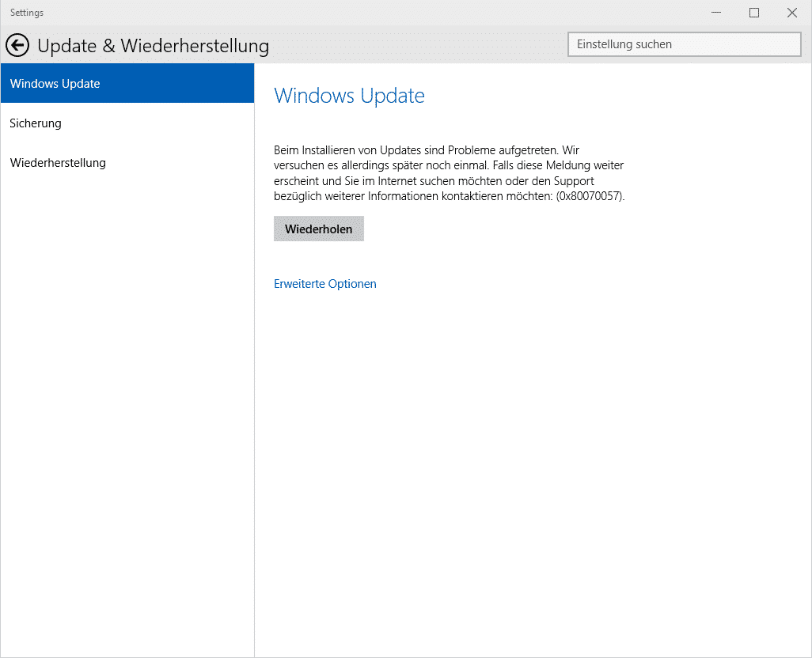The height and width of the screenshot is (658, 812).
Task: Focus the Einstellung suchen search box
Action: (x=684, y=44)
